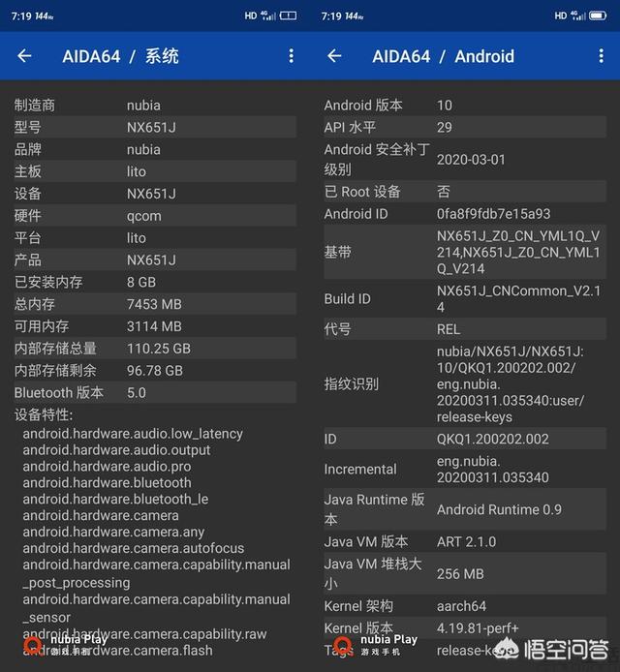This screenshot has height=672, width=620.
Task: Select android.hardware.audio.pro entry
Action: pyautogui.click(x=108, y=467)
